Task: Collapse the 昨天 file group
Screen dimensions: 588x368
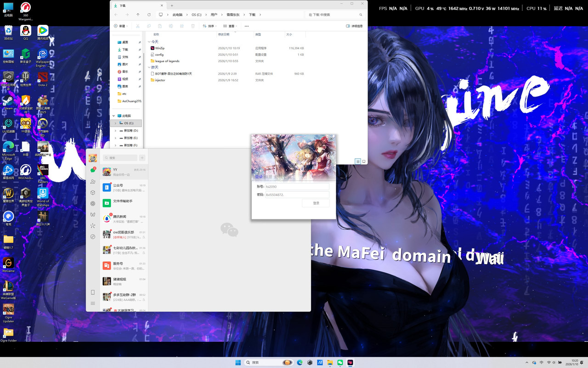Action: pyautogui.click(x=149, y=67)
